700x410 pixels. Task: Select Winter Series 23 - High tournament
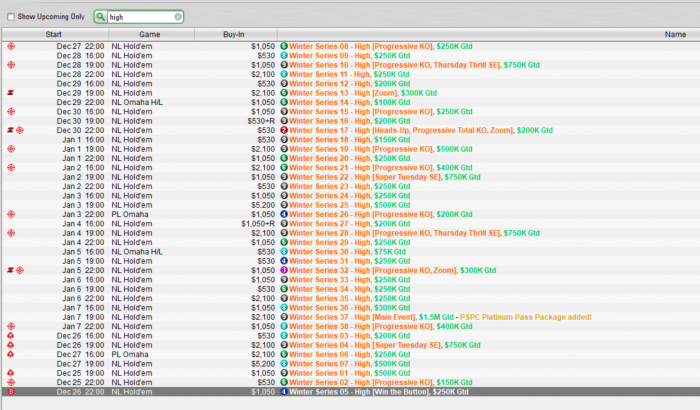[350, 187]
